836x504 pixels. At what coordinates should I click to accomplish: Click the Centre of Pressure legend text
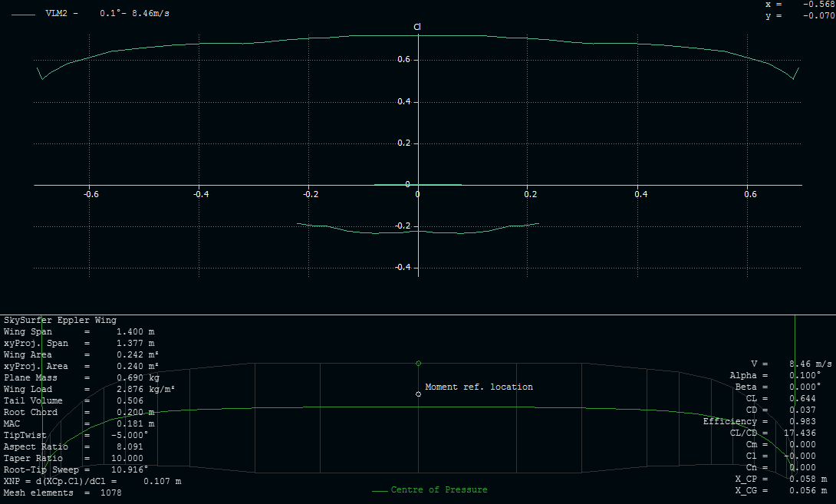(x=439, y=490)
